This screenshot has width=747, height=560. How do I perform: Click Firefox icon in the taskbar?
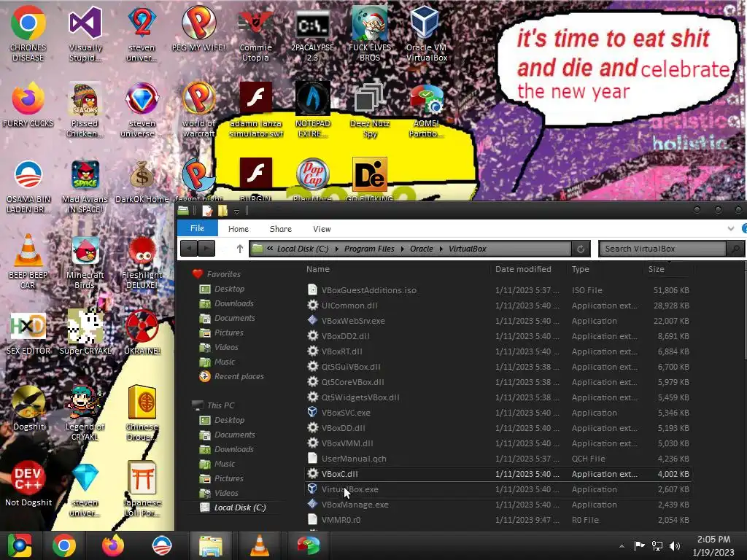[x=113, y=545]
